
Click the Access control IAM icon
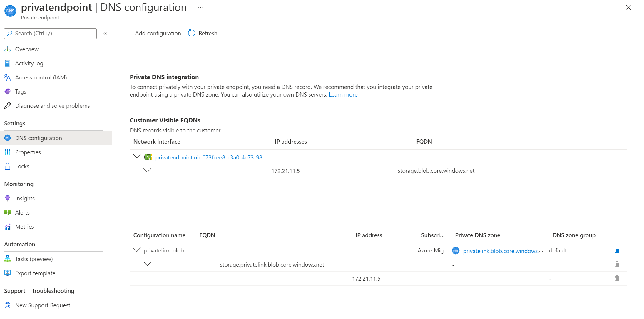point(7,77)
